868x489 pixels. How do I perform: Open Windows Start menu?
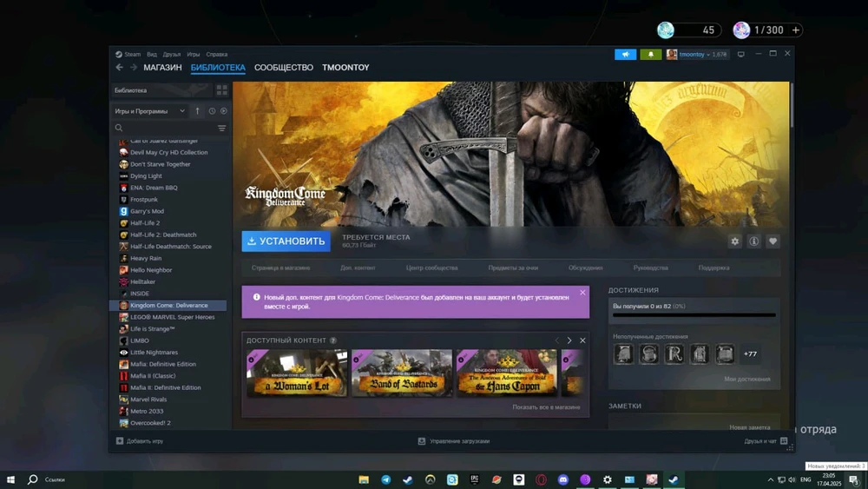pyautogui.click(x=10, y=479)
